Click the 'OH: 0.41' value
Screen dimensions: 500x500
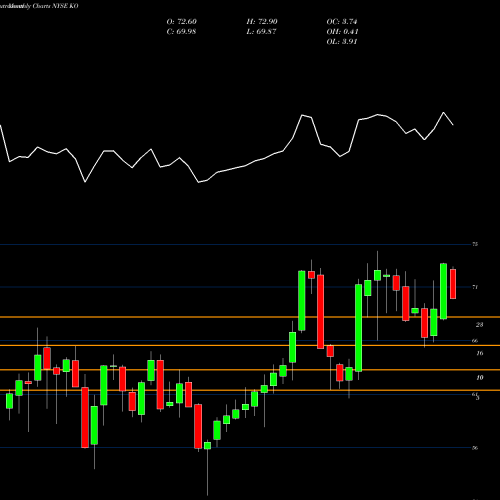point(342,32)
